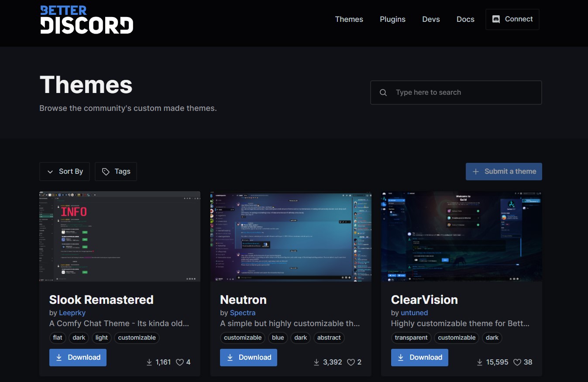
Task: Click the Discord icon in Connect button
Action: click(x=496, y=19)
